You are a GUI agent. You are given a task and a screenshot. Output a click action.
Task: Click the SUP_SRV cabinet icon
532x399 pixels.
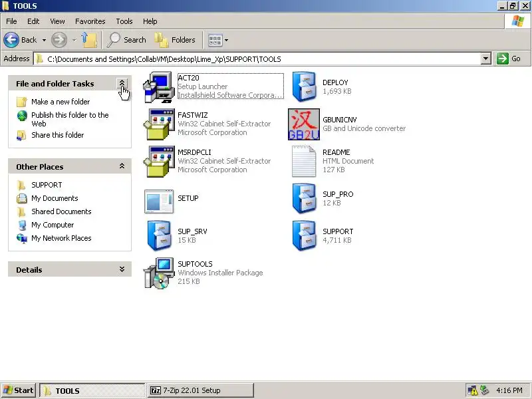click(x=159, y=236)
